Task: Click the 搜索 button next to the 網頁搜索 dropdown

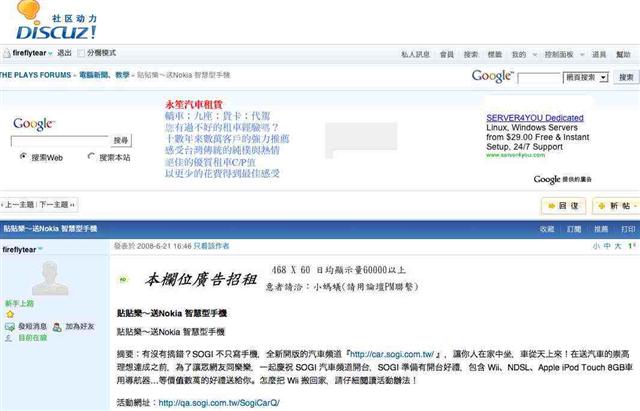Action: point(626,78)
